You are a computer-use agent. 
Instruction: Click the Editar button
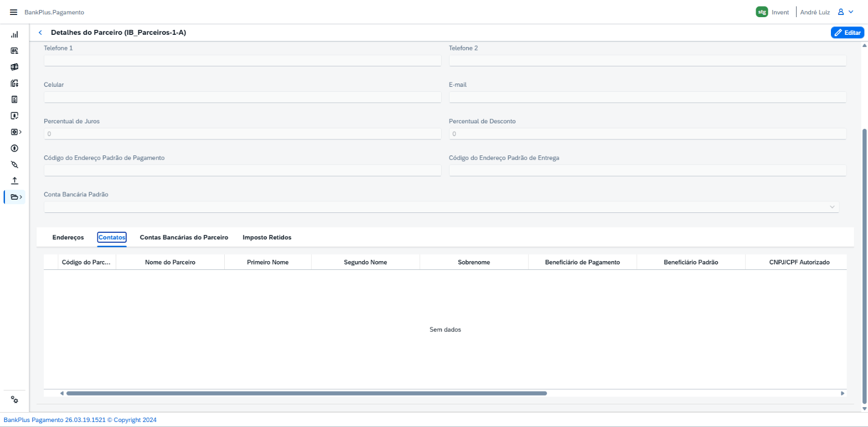847,33
